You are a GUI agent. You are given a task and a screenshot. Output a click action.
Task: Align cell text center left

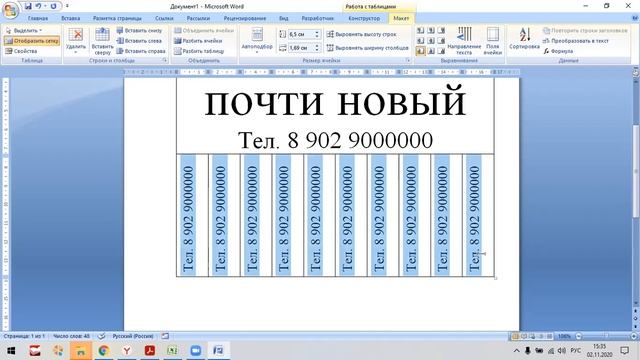[x=420, y=41]
